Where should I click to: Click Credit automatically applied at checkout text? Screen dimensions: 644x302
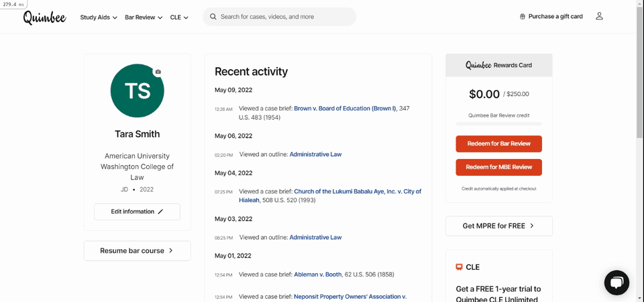coord(498,189)
